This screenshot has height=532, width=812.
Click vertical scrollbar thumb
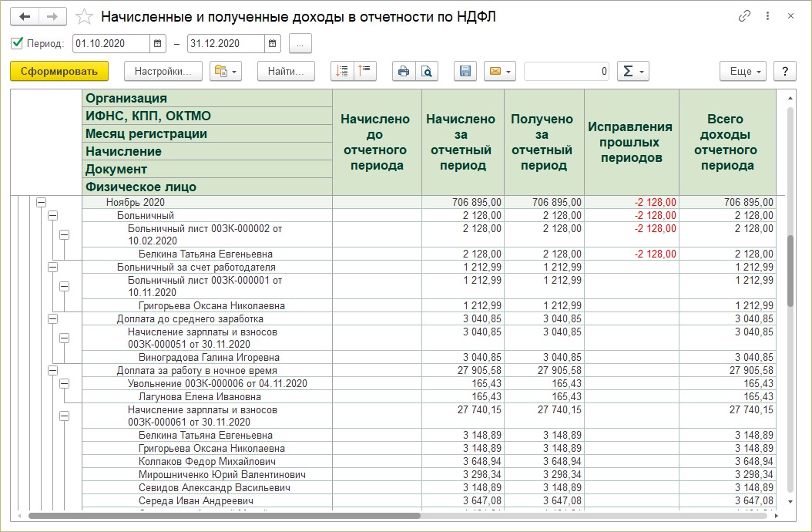tap(790, 271)
